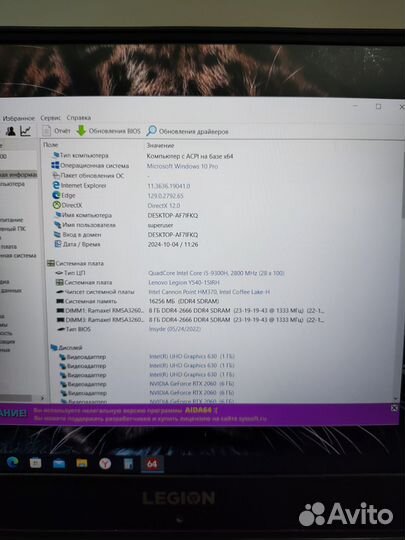The height and width of the screenshot is (540, 405).
Task: Open the Insyde (05/24/2022) BIOS link
Action: (174, 329)
